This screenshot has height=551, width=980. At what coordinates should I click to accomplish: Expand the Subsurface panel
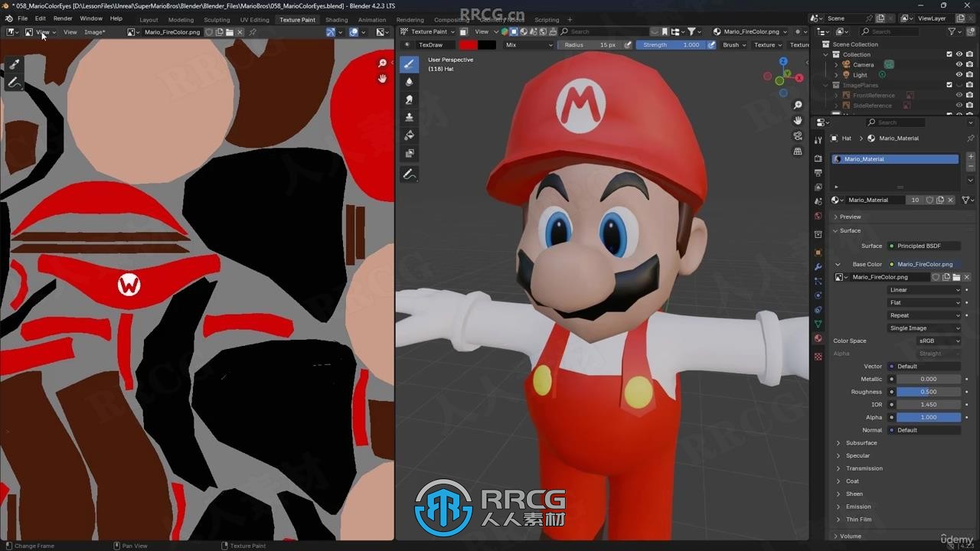(861, 443)
